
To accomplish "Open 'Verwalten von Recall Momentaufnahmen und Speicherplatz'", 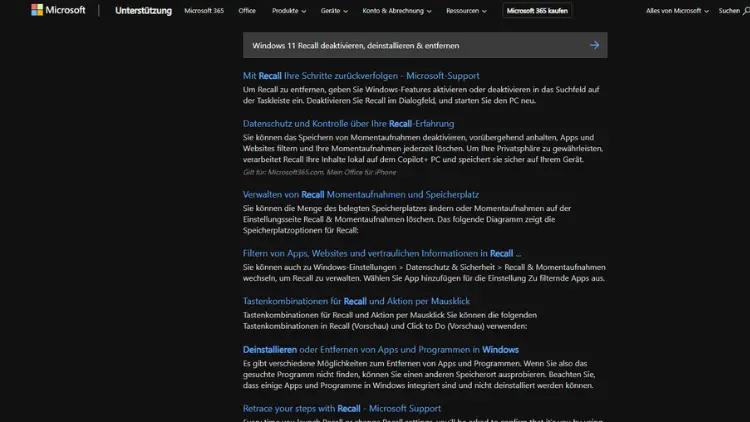I will [x=361, y=194].
